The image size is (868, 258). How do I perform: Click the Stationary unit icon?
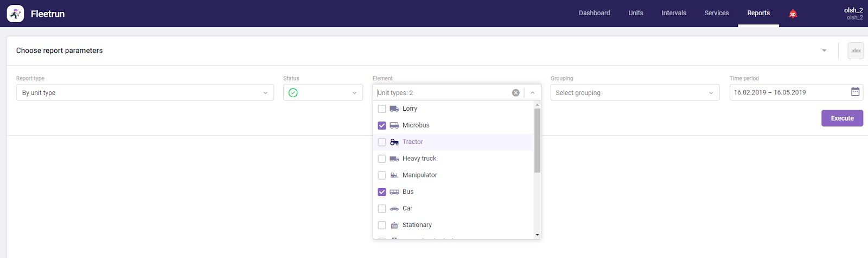click(x=394, y=225)
